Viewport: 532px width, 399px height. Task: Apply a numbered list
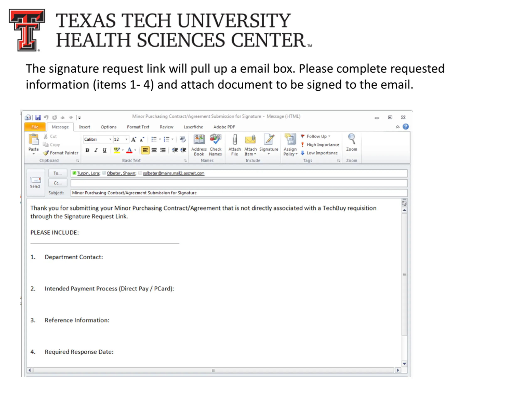coord(166,139)
